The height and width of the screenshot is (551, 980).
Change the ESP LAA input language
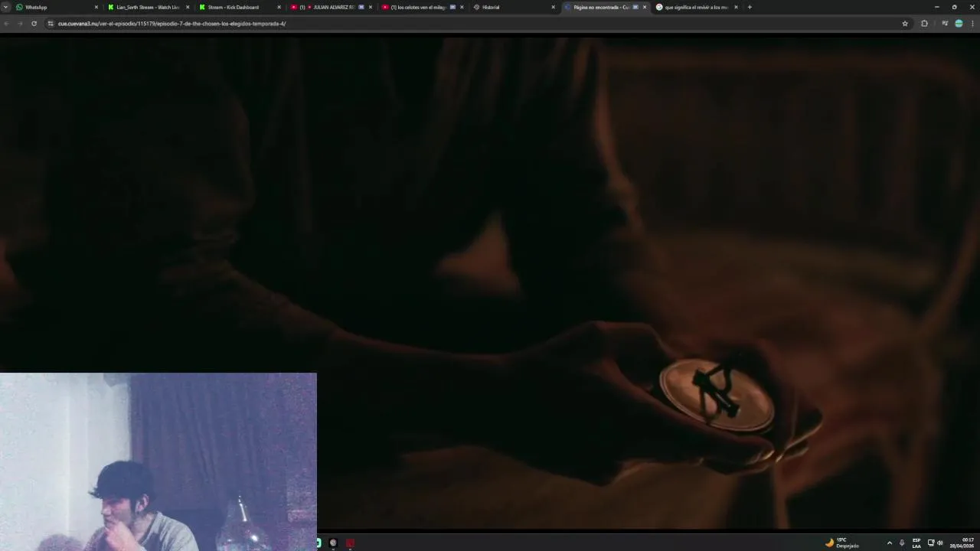(x=916, y=543)
